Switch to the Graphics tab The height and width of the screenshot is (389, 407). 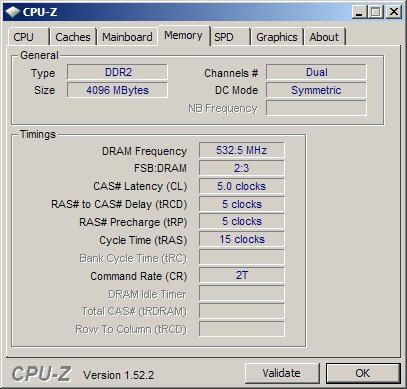coord(277,37)
